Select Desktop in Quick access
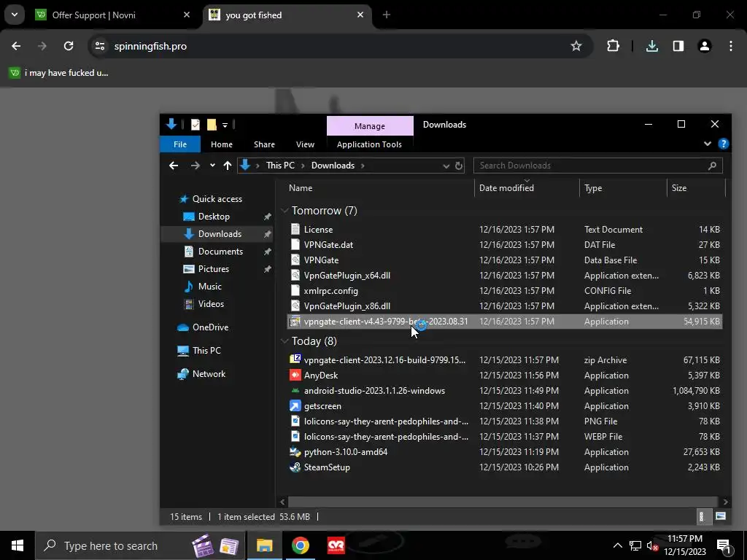747x560 pixels. click(214, 217)
